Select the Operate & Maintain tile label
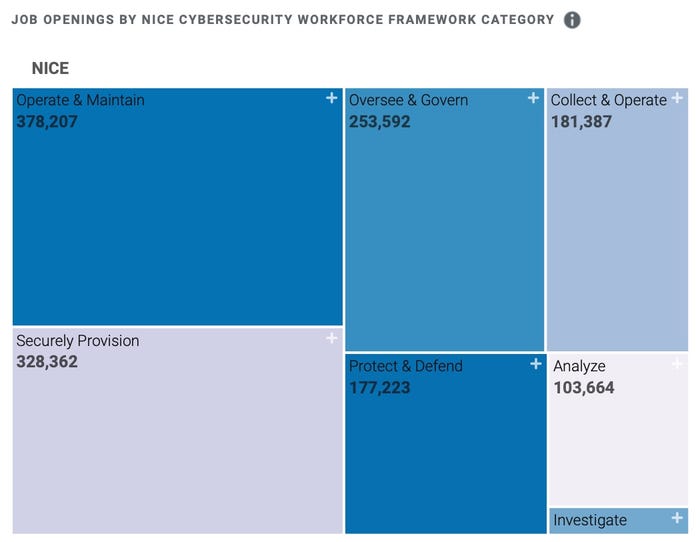 tap(80, 100)
